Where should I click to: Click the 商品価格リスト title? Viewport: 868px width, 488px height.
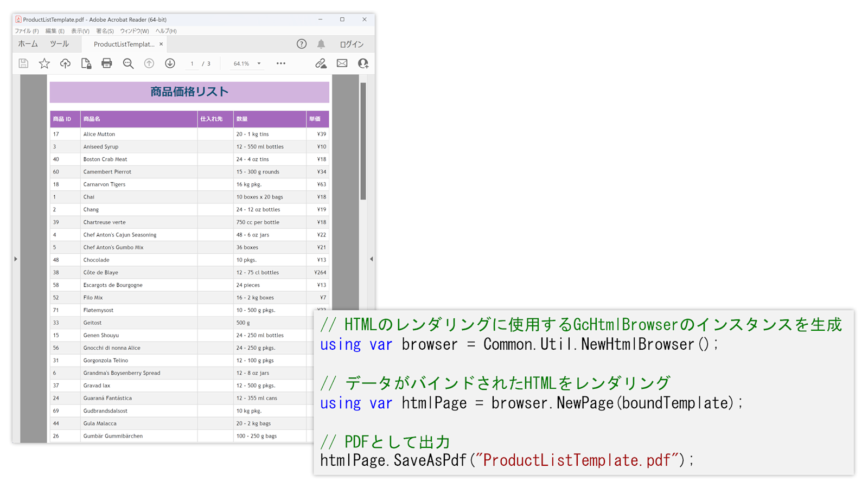[x=189, y=92]
